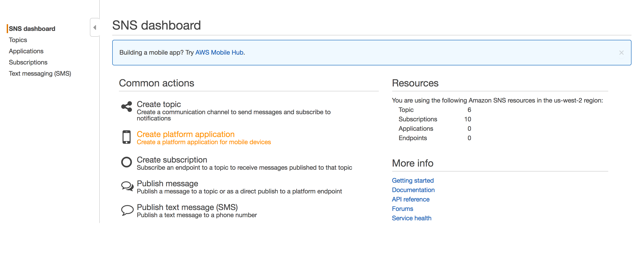Click the speech bubble icon for SMS publishing
Image resolution: width=644 pixels, height=270 pixels.
coord(127,210)
